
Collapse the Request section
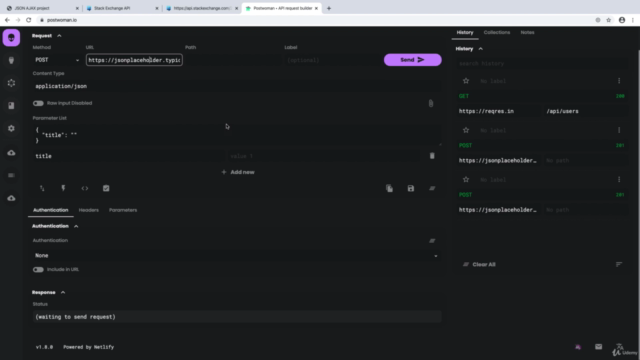[59, 36]
